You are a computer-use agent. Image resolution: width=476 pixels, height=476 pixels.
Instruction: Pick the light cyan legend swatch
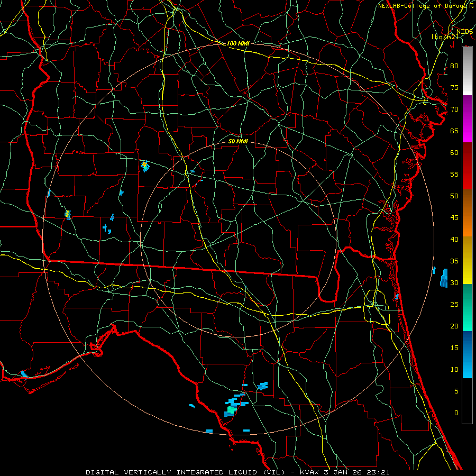click(467, 370)
